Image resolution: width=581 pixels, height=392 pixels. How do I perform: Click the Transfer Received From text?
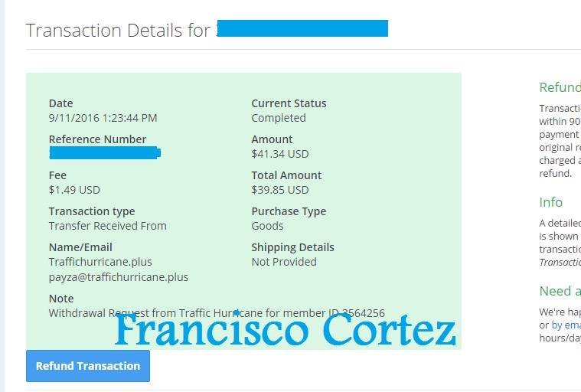(x=107, y=226)
